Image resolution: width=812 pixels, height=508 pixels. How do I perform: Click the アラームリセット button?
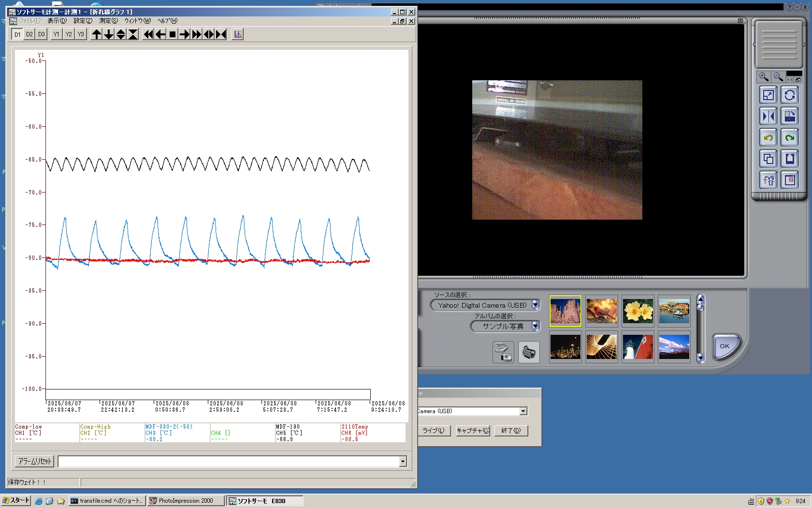[35, 462]
